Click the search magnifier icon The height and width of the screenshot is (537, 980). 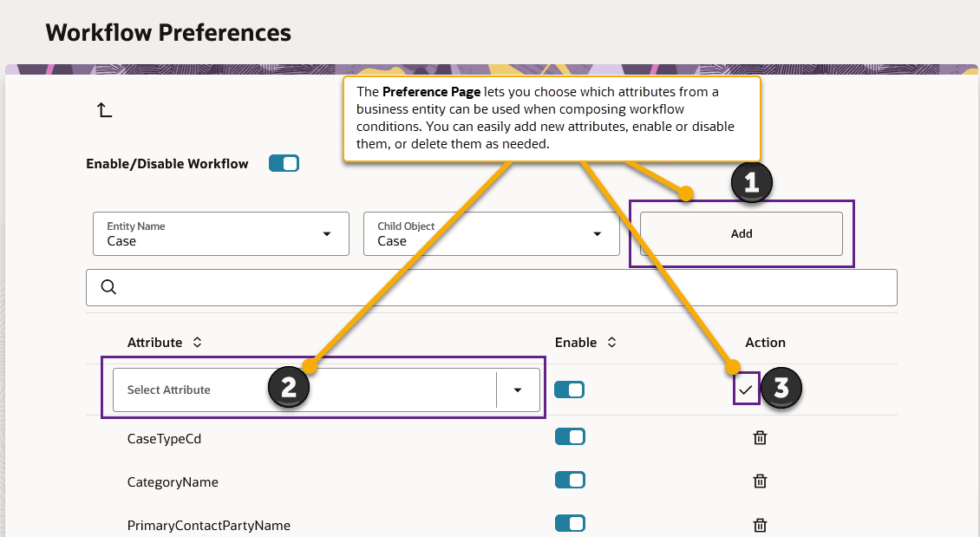pos(108,286)
